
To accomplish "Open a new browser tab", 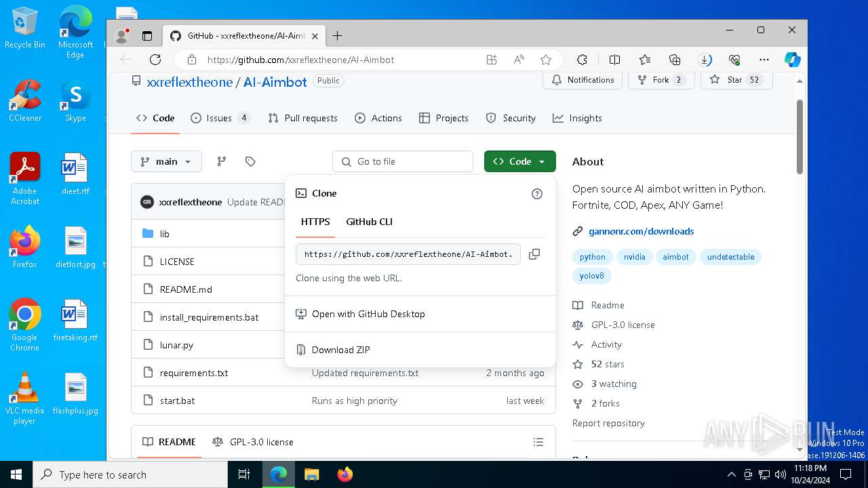I will [x=337, y=36].
